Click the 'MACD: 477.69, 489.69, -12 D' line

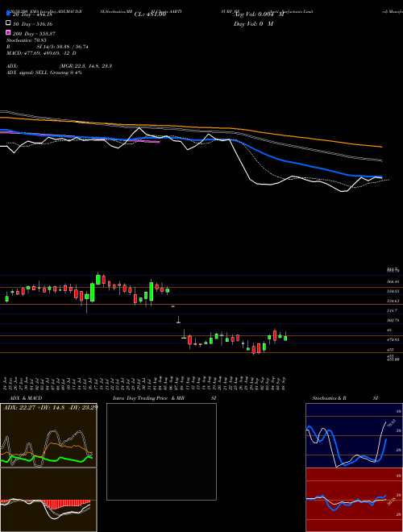tap(41, 53)
